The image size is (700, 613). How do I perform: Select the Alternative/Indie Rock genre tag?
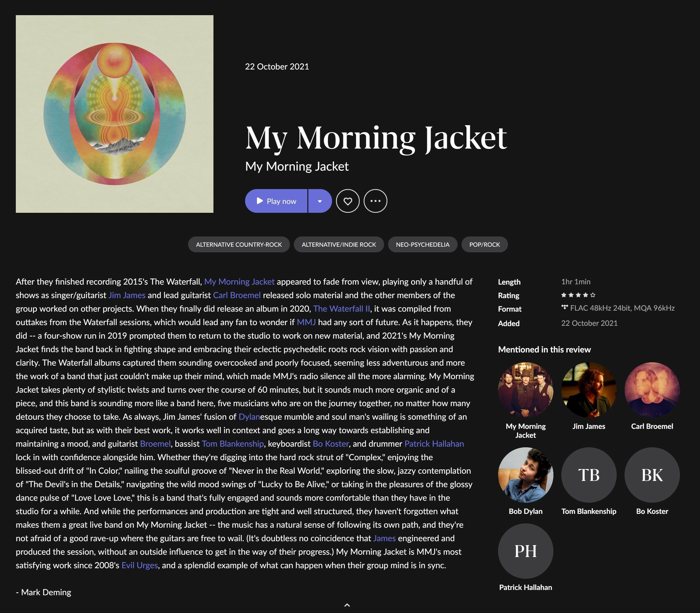(339, 244)
